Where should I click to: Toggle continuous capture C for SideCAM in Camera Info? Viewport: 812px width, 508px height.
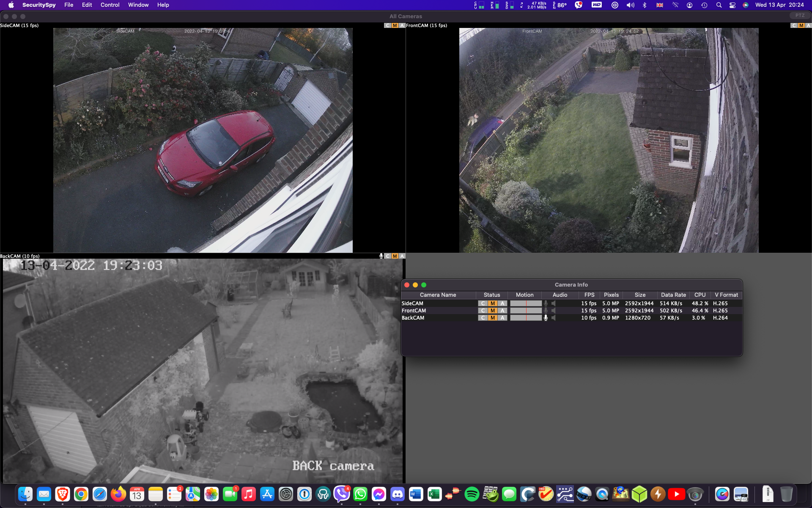click(483, 304)
